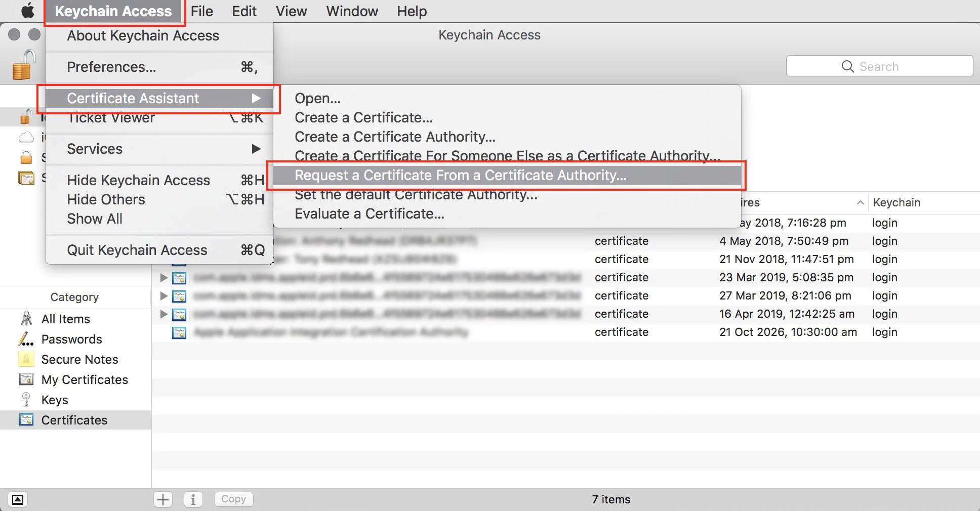Choose Set the default Certificate Authority...
The image size is (980, 511).
[x=507, y=194]
